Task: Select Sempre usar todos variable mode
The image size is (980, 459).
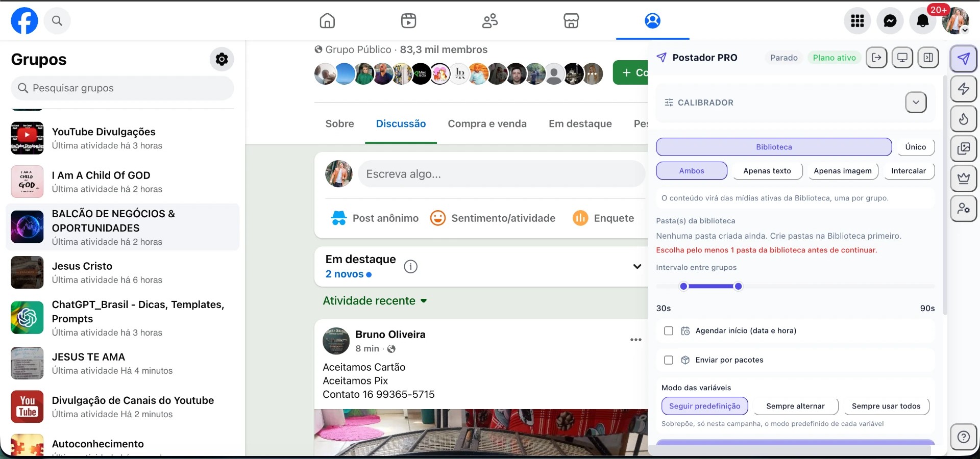Action: (886, 406)
